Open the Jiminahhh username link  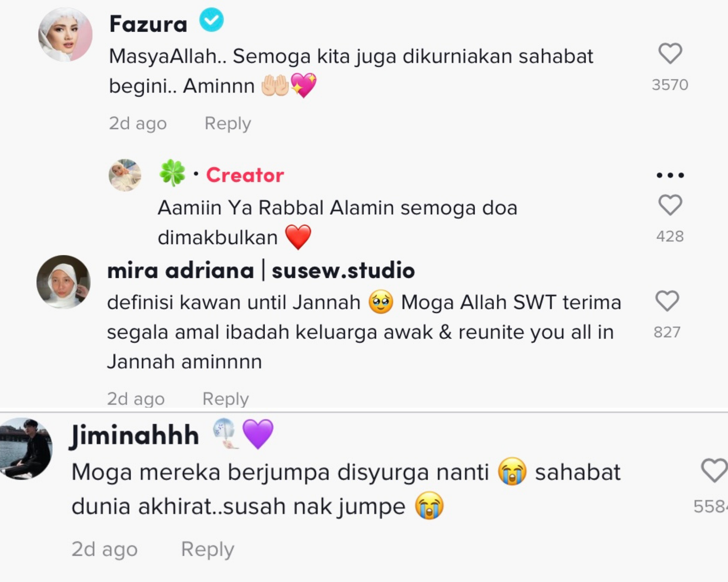[x=134, y=435]
